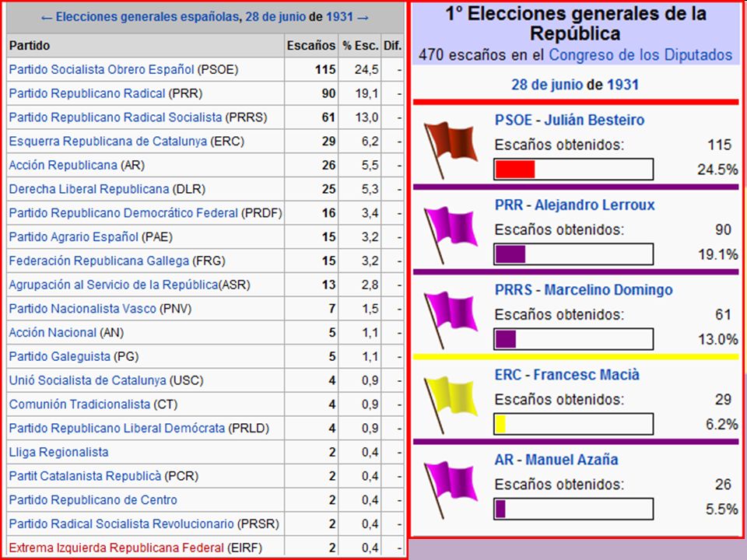The height and width of the screenshot is (560, 747).
Task: Click the AR seat percentage bar
Action: click(573, 509)
